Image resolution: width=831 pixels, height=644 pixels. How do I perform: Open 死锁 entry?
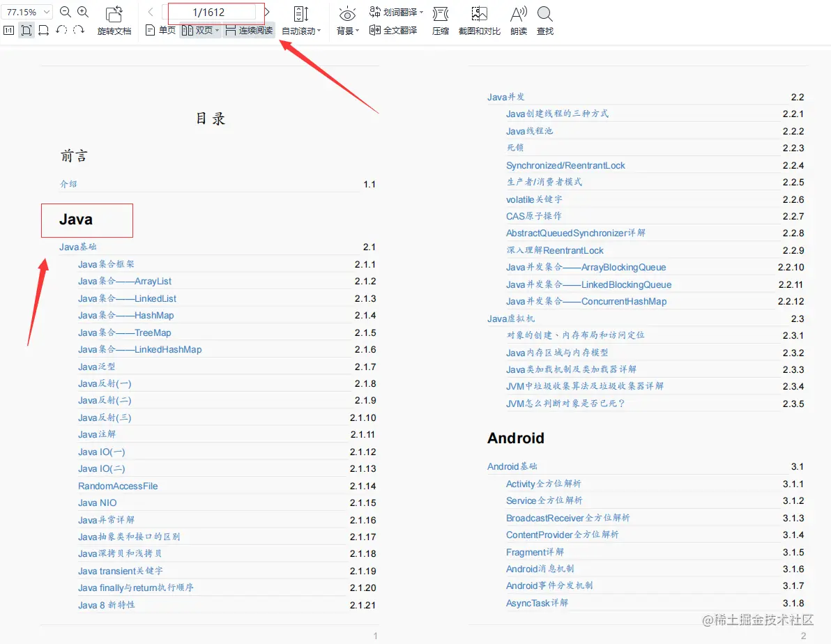[x=515, y=148]
